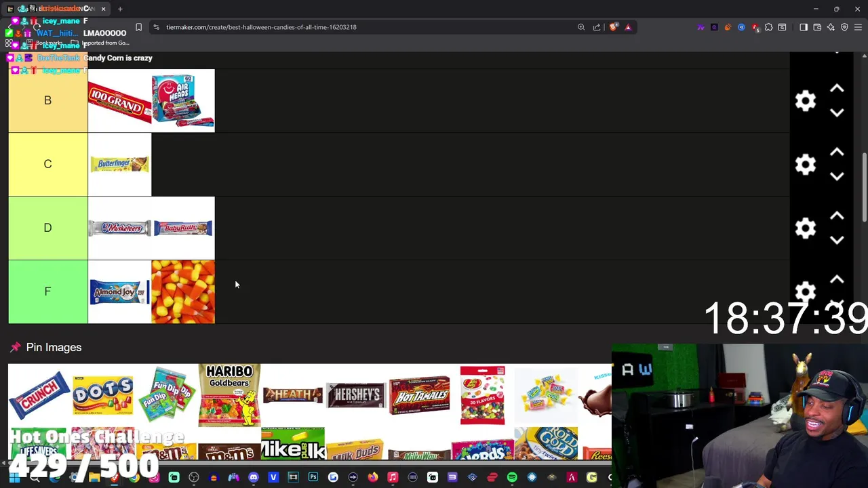Open Spotify from the taskbar

click(512, 478)
